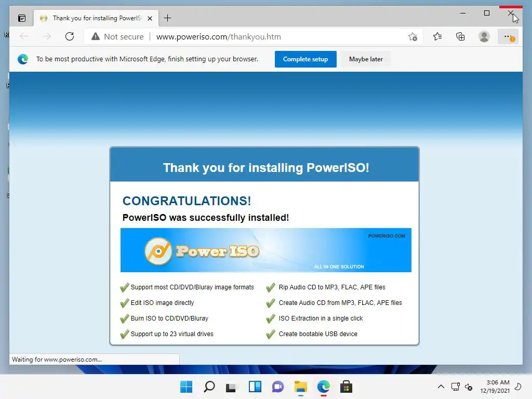Maximize the Edge window

point(486,13)
